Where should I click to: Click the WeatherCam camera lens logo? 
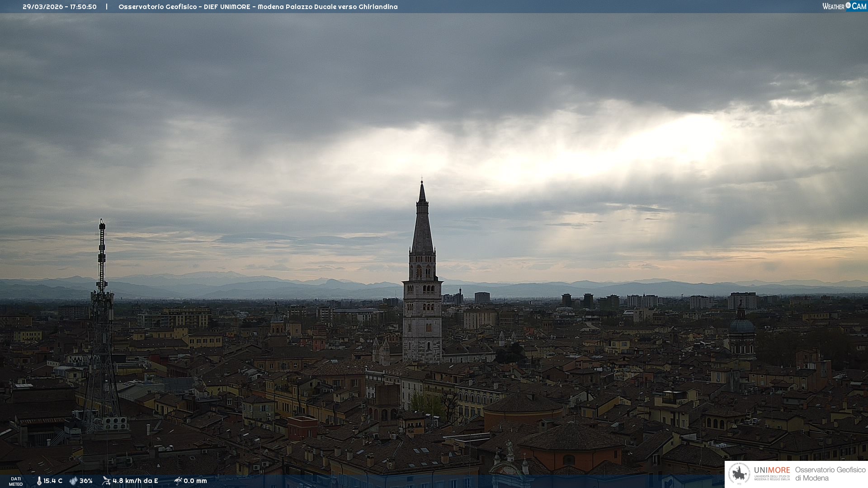848,5
